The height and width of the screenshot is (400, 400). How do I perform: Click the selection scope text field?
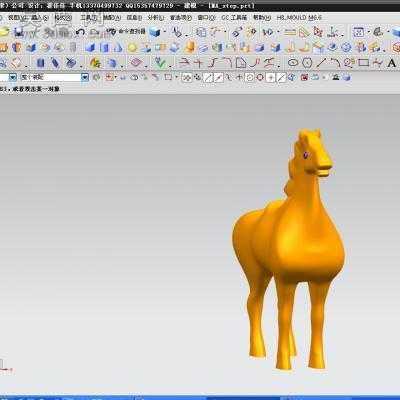click(x=51, y=77)
